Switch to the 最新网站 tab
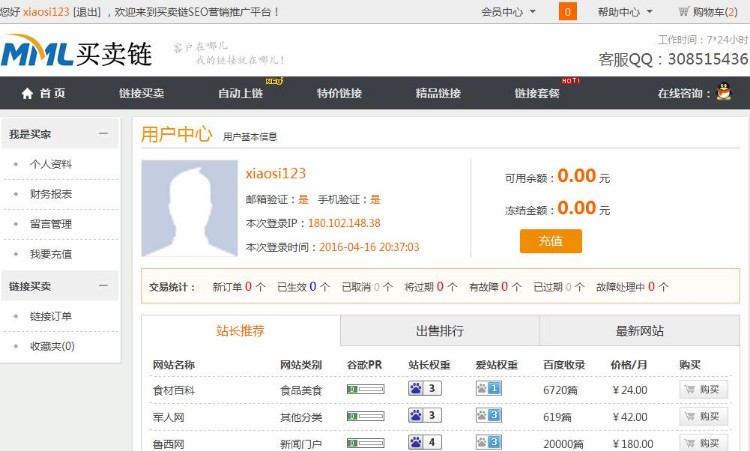Screen dimensions: 750x451 640,330
